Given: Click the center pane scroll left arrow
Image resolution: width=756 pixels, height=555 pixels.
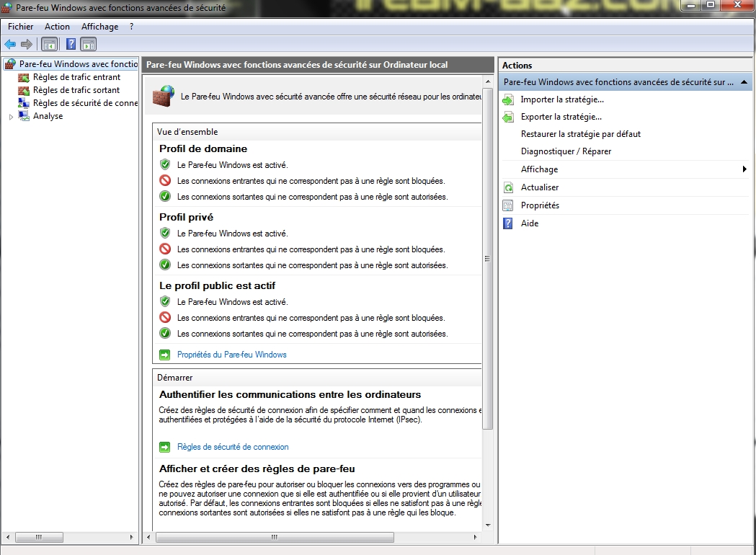Looking at the screenshot, I should coord(148,537).
